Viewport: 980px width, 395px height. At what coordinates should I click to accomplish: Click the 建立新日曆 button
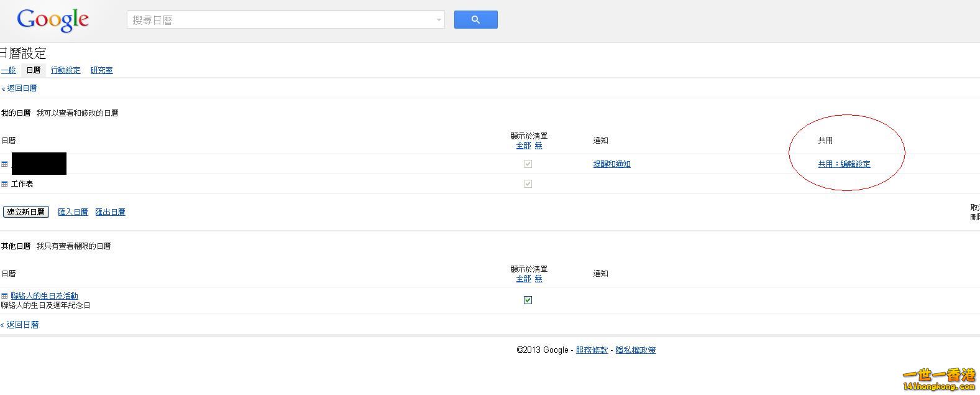(26, 212)
